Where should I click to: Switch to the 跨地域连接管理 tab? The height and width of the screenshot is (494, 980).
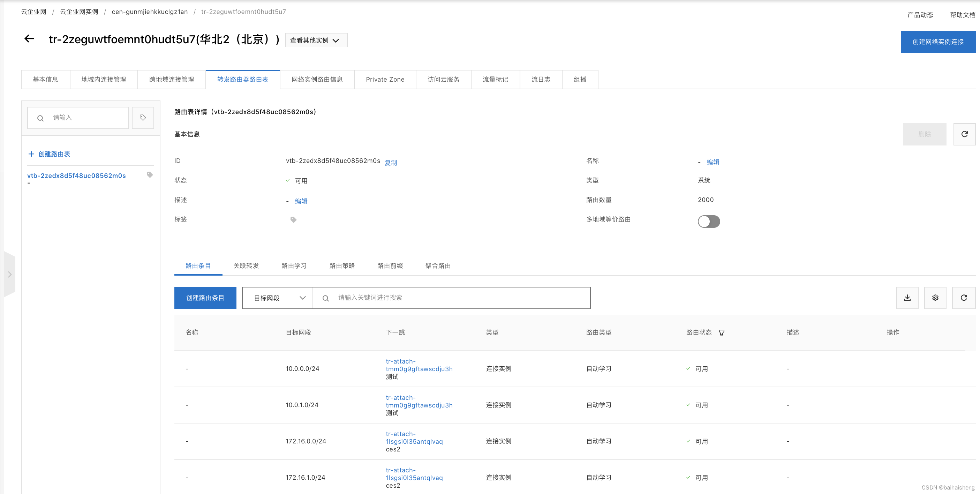[172, 79]
